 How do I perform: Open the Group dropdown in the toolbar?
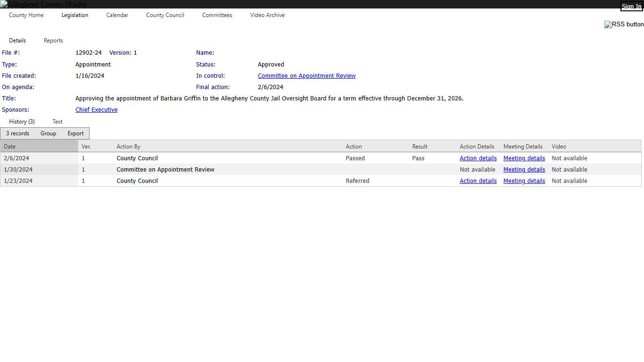coord(48,133)
